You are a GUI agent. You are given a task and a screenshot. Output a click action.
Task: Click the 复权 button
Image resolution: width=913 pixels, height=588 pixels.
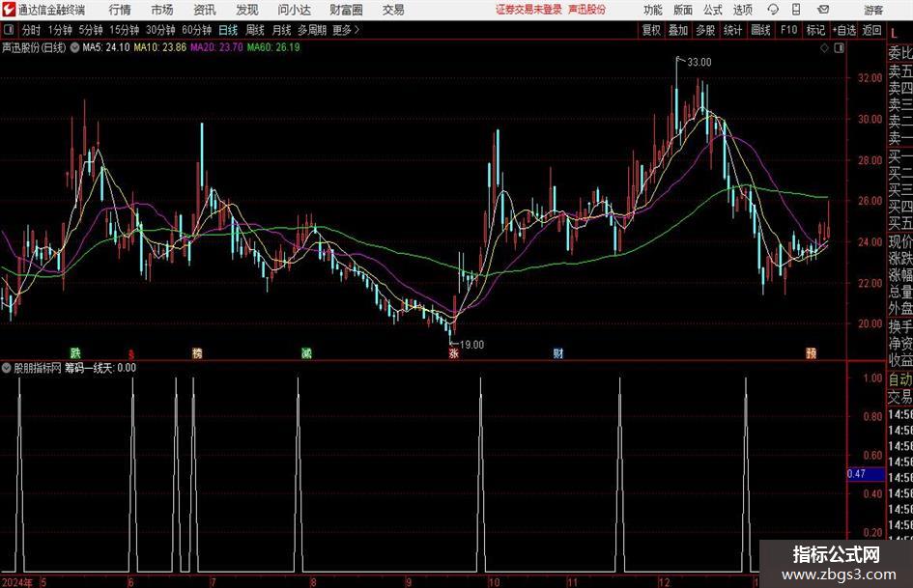coord(651,30)
